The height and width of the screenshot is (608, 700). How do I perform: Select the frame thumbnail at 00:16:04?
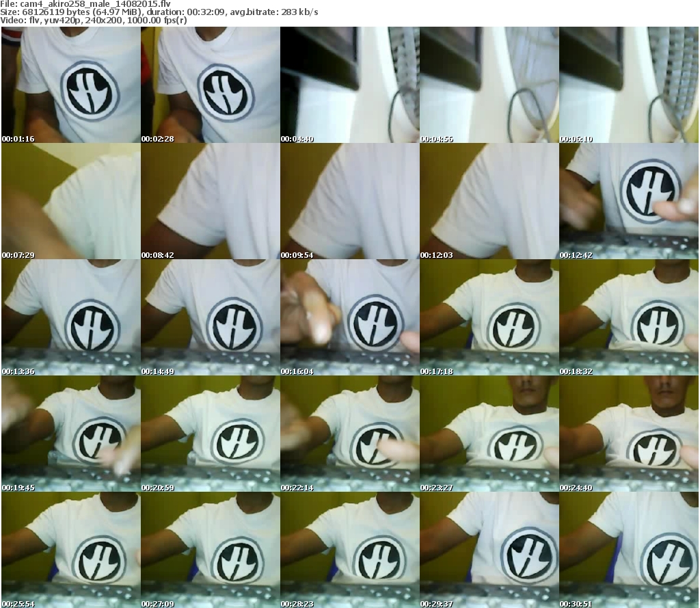click(350, 317)
